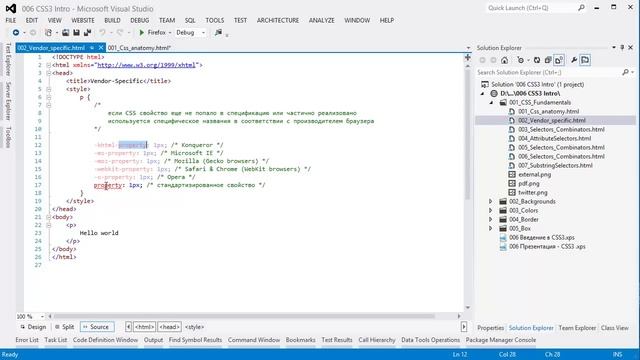
Task: Click the Collapse All icon in Solution Explorer
Action: pos(548,60)
